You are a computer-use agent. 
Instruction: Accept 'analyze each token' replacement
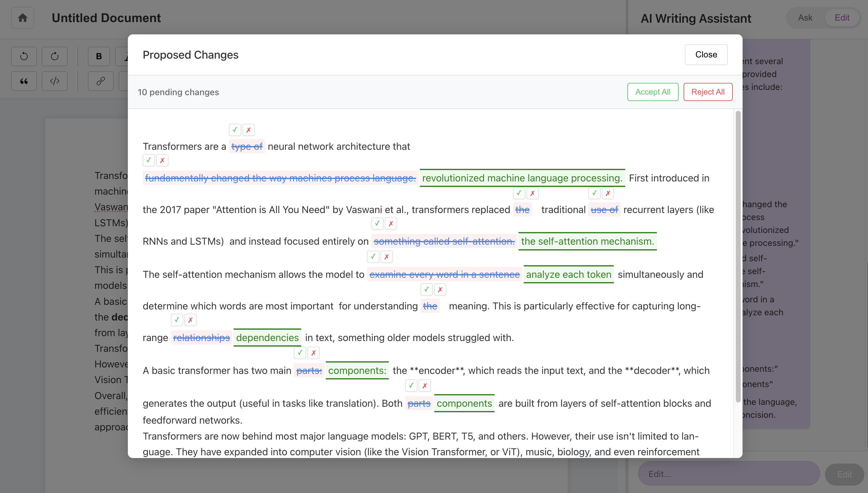pyautogui.click(x=373, y=257)
